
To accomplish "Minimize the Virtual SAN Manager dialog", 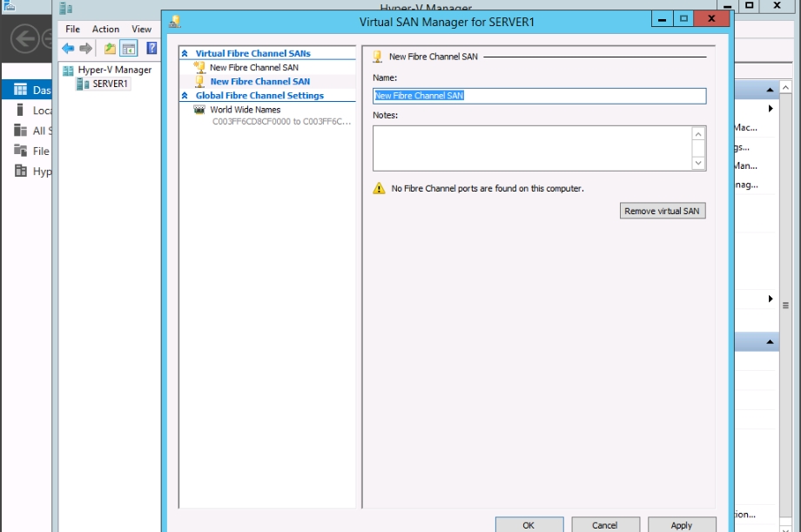I will (662, 19).
